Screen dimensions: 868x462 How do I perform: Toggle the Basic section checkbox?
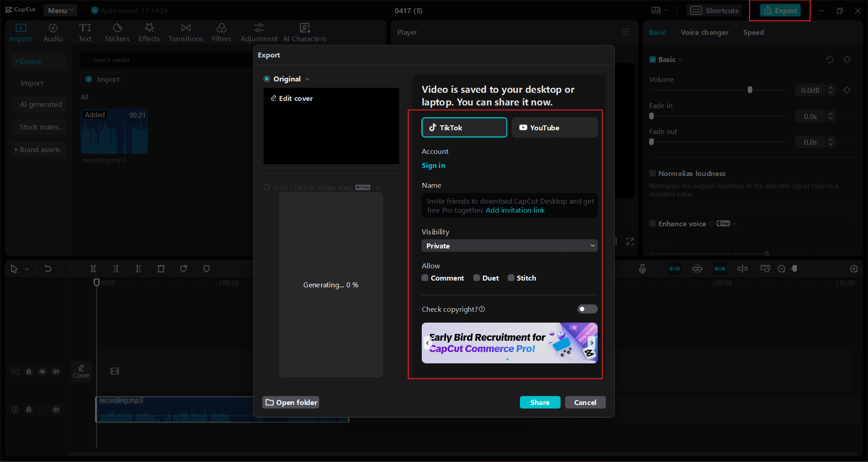pyautogui.click(x=653, y=59)
